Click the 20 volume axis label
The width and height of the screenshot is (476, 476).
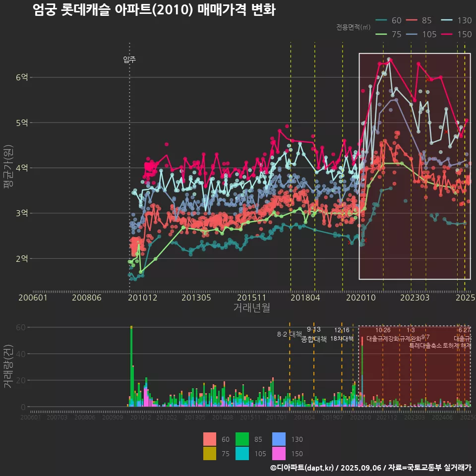tap(21, 380)
